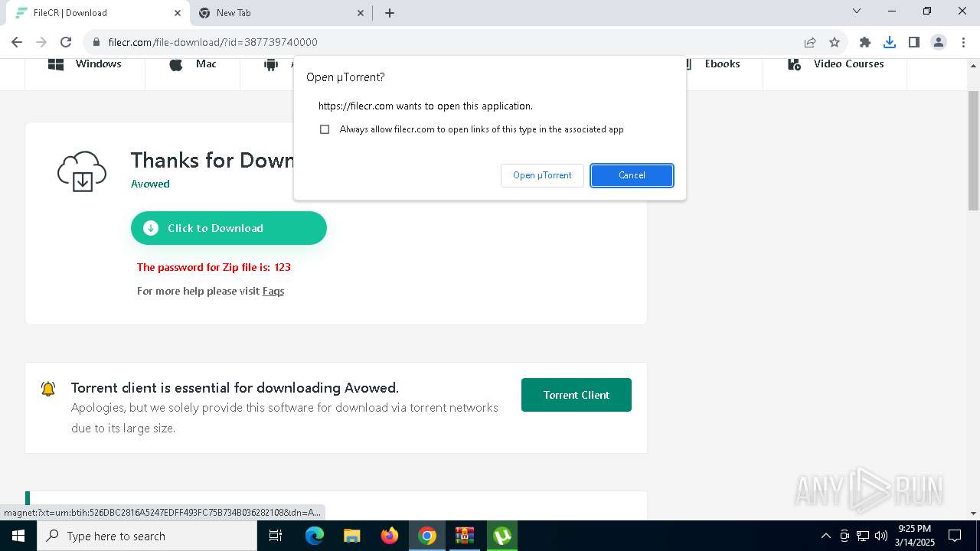This screenshot has height=551, width=980.
Task: Open the Action Center notifications icon
Action: (x=955, y=536)
